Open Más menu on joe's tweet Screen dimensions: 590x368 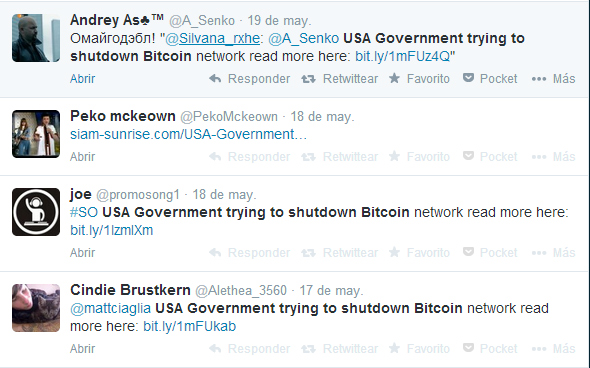point(553,252)
